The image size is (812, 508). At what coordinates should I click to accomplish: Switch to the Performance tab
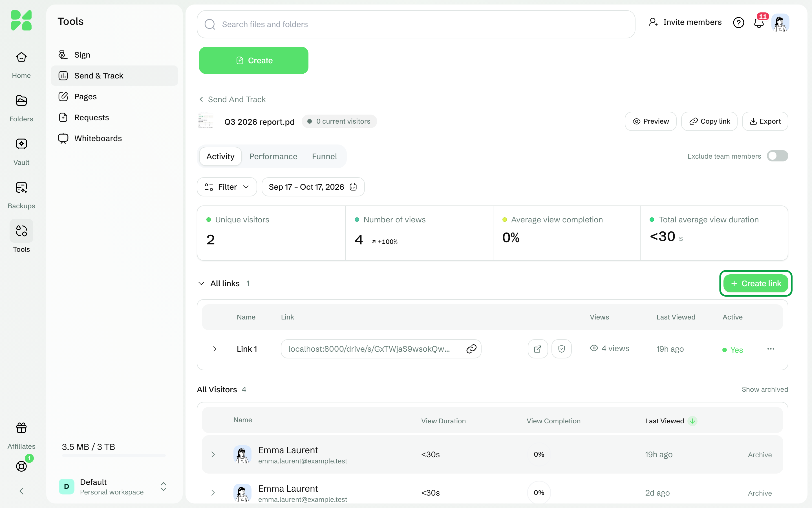point(273,156)
